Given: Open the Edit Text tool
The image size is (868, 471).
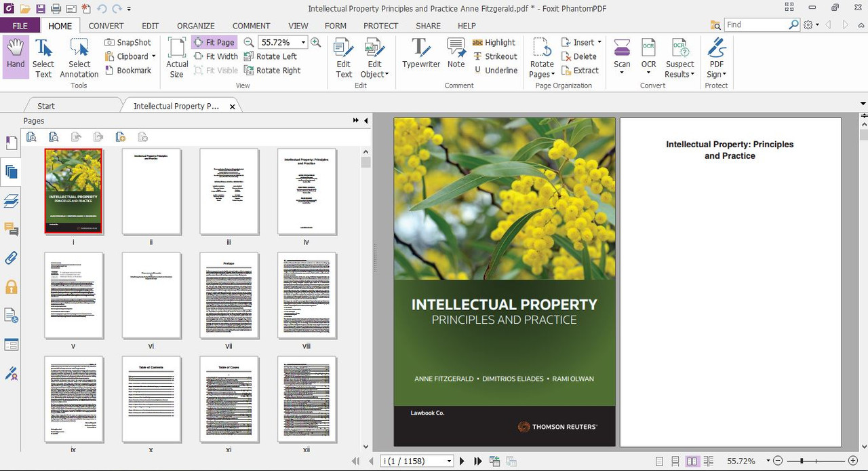Looking at the screenshot, I should point(344,57).
